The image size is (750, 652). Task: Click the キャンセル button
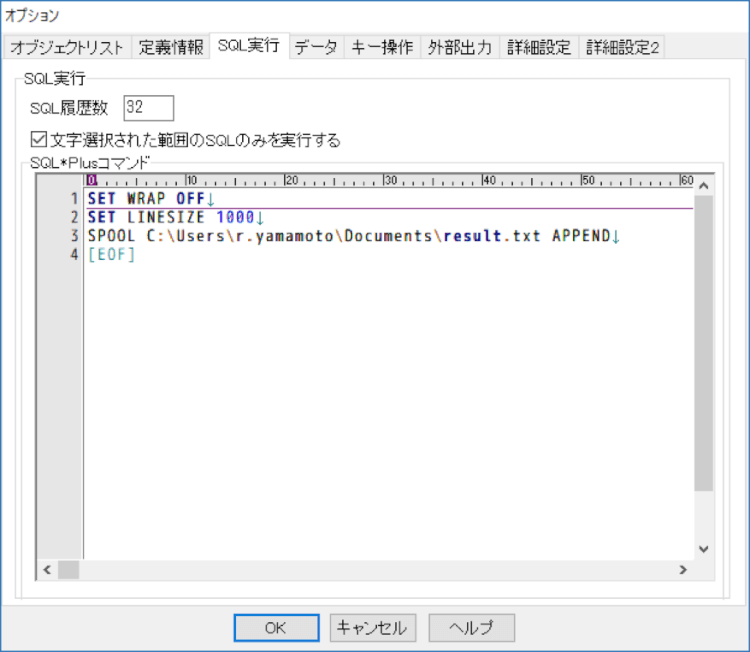click(371, 628)
